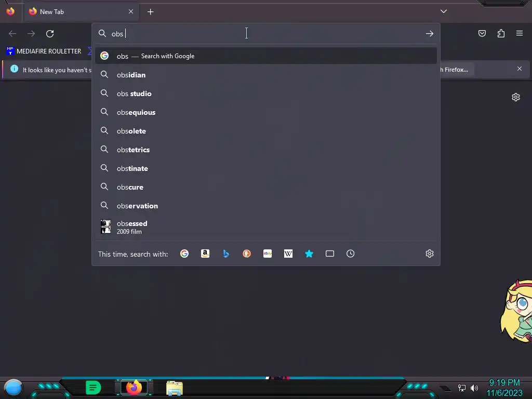The image size is (532, 399).
Task: Search this time with eBay
Action: point(268,254)
